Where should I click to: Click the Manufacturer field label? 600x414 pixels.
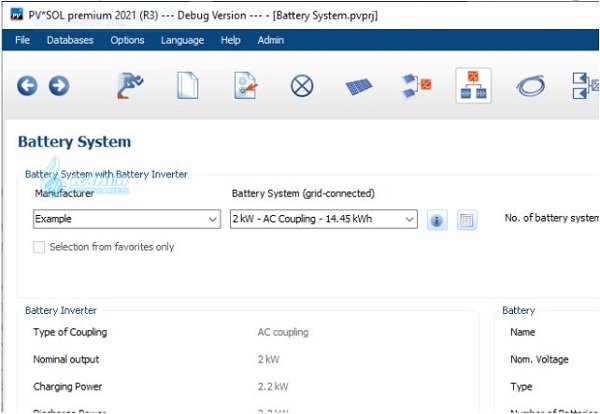pos(64,194)
